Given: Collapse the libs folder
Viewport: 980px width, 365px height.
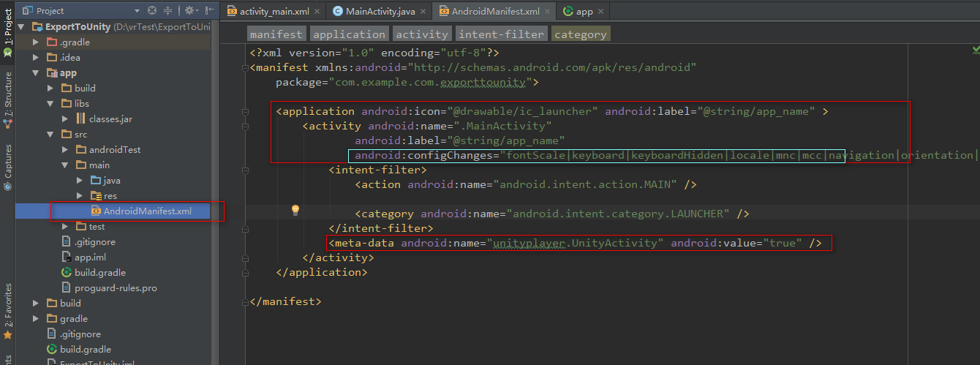Looking at the screenshot, I should click(50, 104).
